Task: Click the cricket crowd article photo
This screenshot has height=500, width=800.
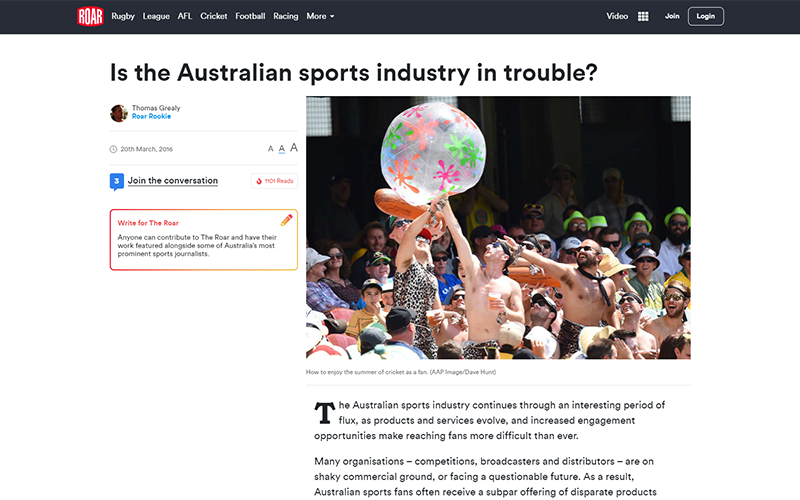Action: pos(498,228)
